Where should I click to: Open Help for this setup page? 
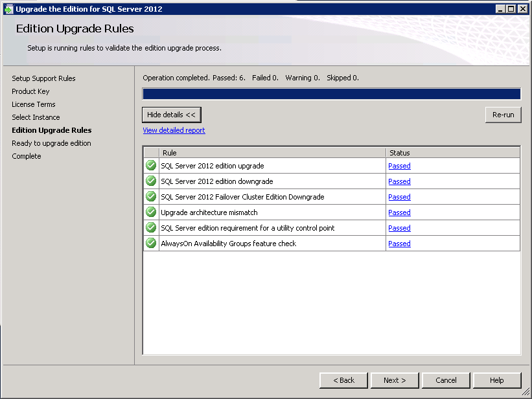coord(497,380)
